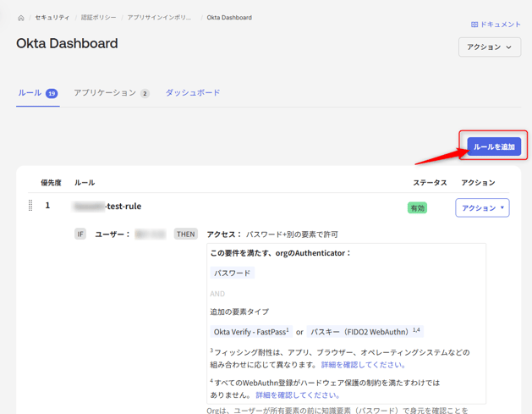
Task: Click the 有効 status badge
Action: point(417,208)
